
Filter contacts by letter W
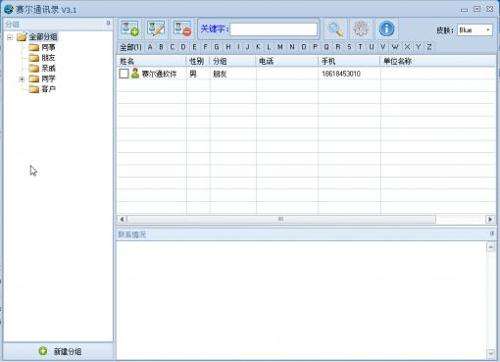click(x=395, y=47)
